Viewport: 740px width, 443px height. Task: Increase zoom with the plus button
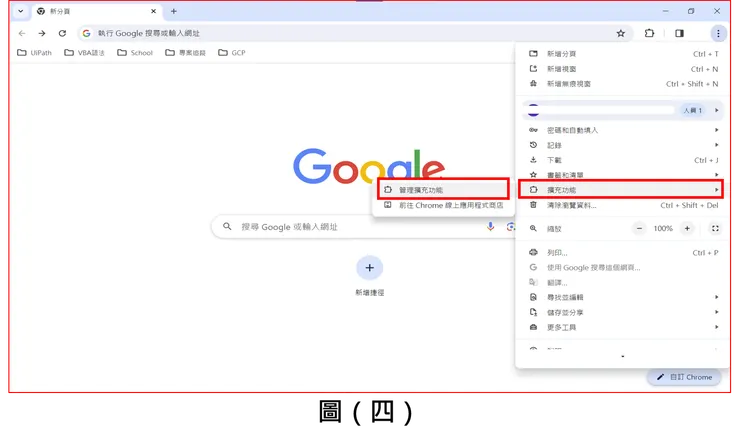[x=687, y=228]
